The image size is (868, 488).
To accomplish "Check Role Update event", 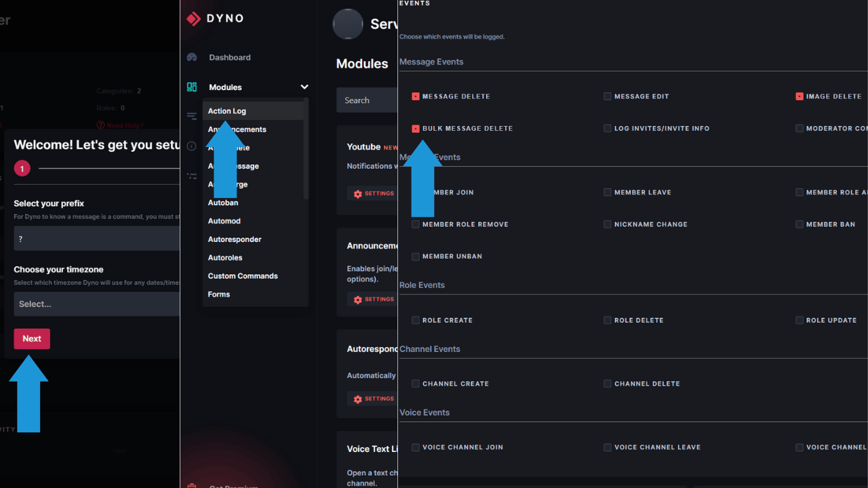I will click(800, 321).
